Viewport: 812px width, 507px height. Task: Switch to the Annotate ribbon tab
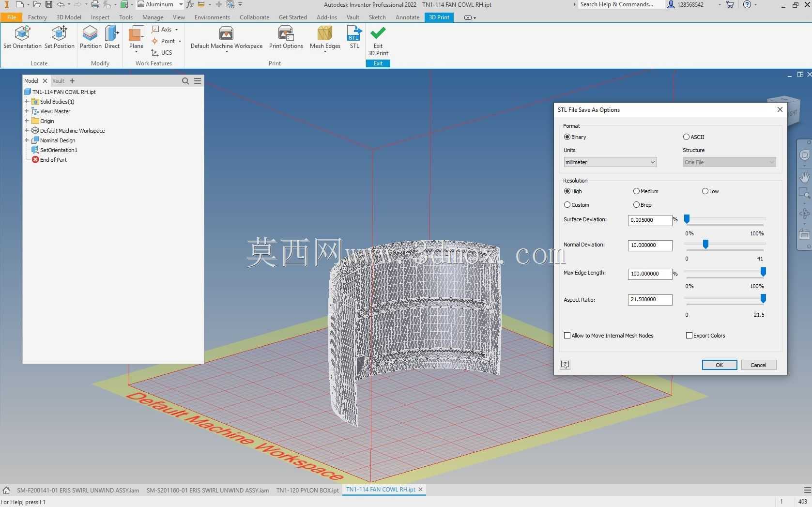tap(407, 17)
